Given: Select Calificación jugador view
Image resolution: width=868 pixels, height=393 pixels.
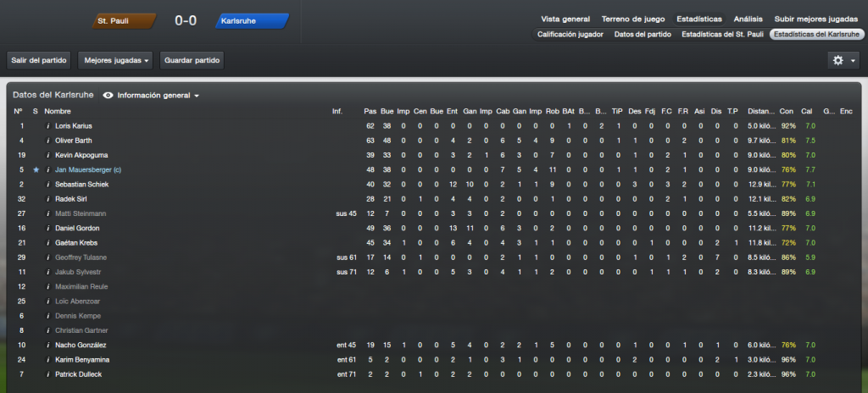Looking at the screenshot, I should 570,35.
